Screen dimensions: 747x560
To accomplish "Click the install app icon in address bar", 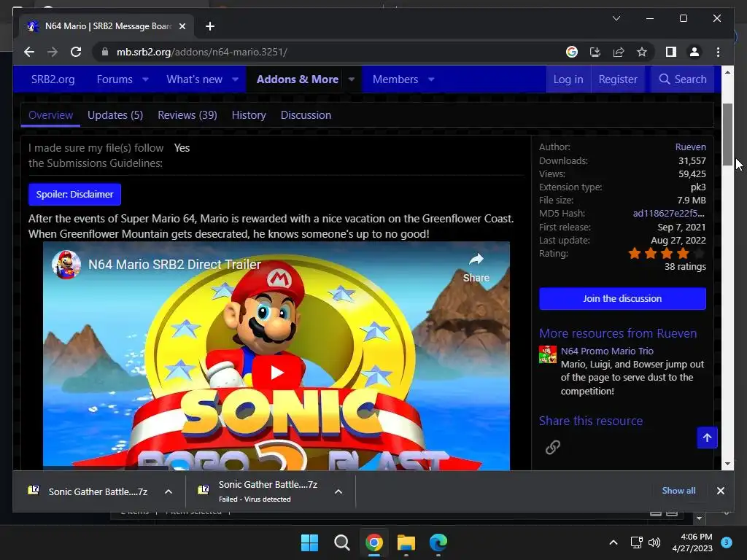I will (595, 52).
